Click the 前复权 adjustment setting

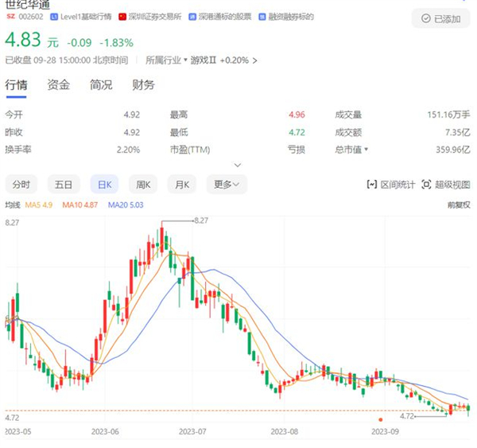click(459, 205)
